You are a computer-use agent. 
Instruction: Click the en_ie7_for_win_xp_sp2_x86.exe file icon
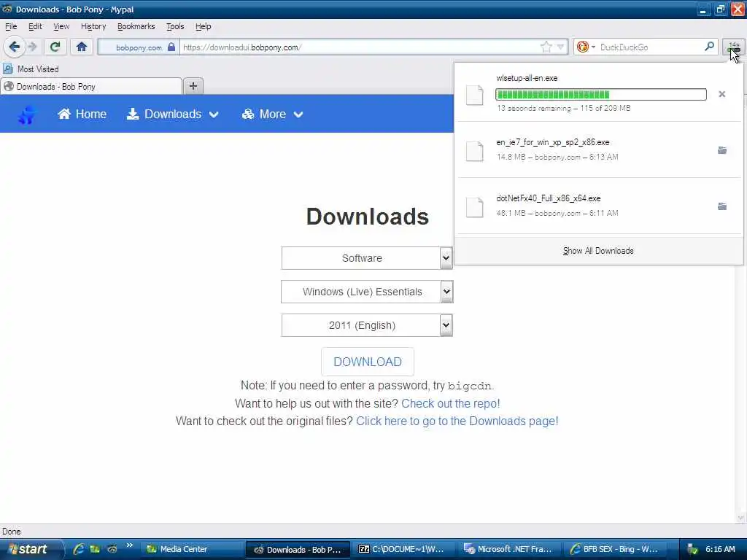pos(474,151)
